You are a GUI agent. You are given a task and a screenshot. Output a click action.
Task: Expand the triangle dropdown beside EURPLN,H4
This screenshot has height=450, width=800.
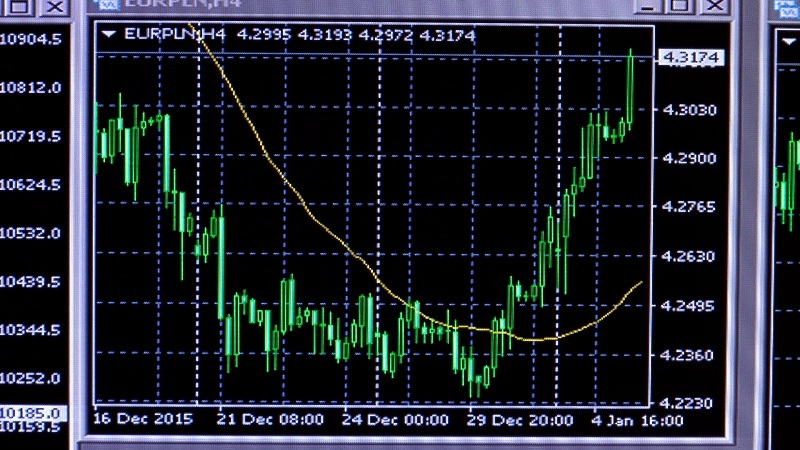pos(109,34)
